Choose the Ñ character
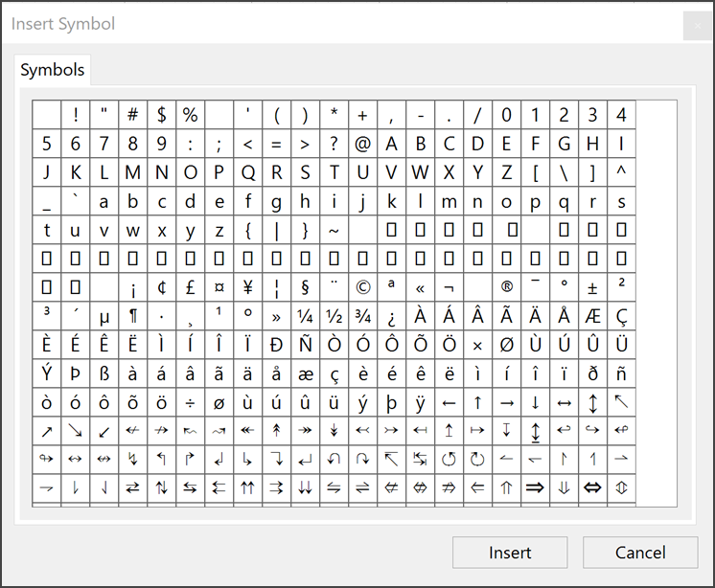The height and width of the screenshot is (588, 715). (305, 345)
